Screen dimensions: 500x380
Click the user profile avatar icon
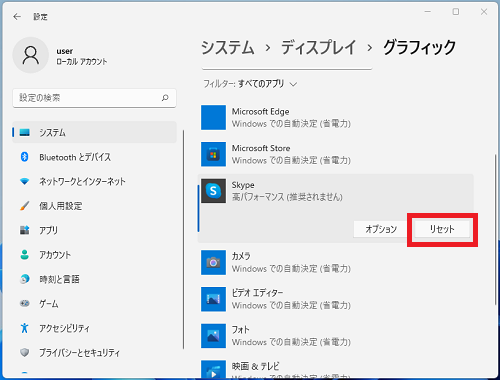click(31, 55)
